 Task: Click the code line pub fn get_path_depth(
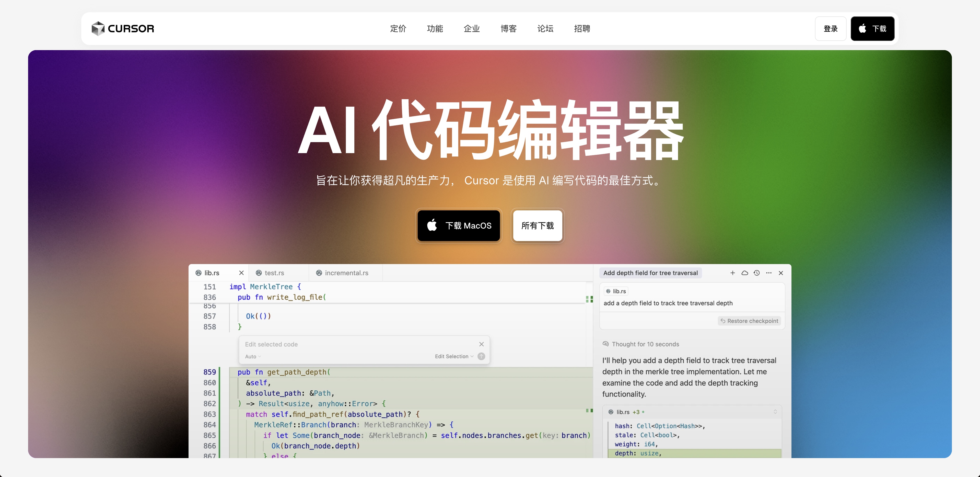(x=284, y=372)
